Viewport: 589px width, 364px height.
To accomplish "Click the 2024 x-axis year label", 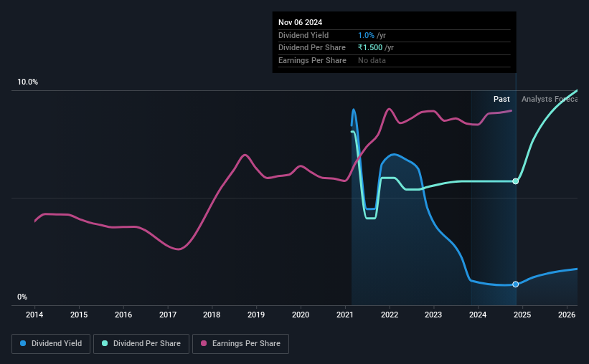I will click(x=478, y=315).
